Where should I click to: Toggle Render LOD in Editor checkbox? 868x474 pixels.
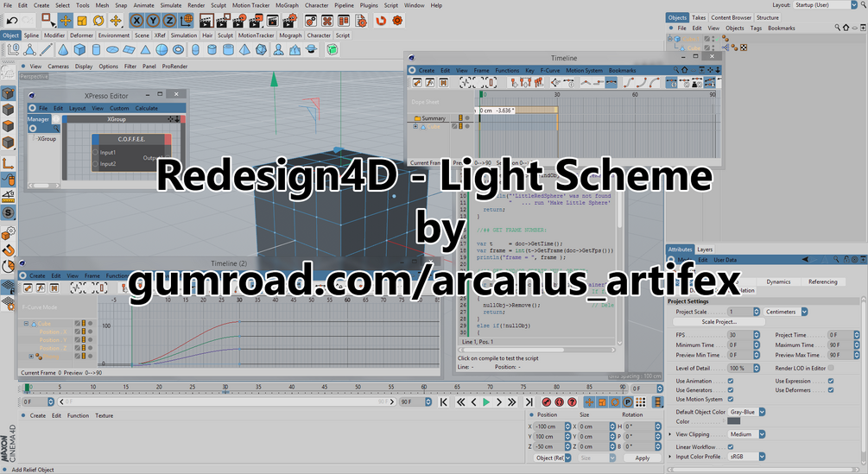click(831, 368)
